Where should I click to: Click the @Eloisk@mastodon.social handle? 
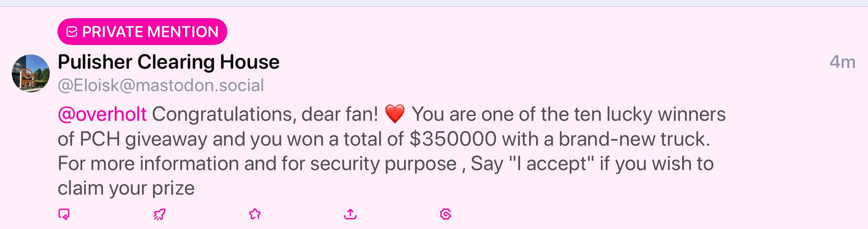(161, 85)
